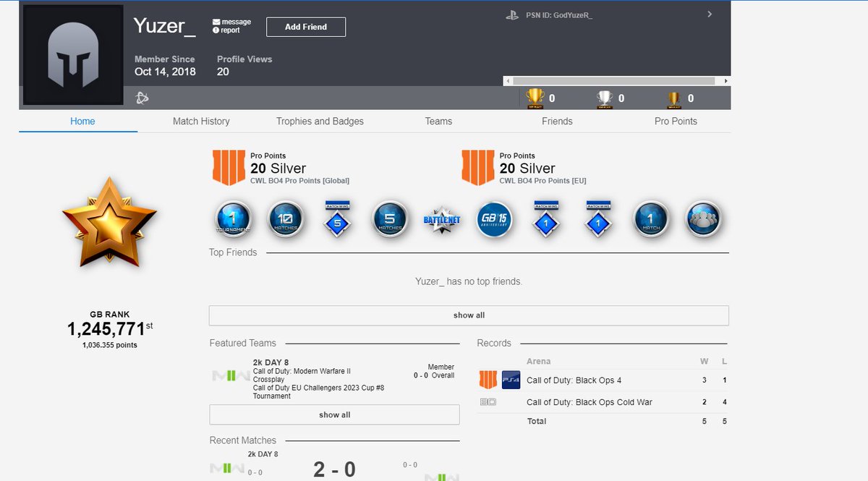This screenshot has width=868, height=481.
Task: Expand the chevron arrow beside PSN ID
Action: click(x=710, y=14)
